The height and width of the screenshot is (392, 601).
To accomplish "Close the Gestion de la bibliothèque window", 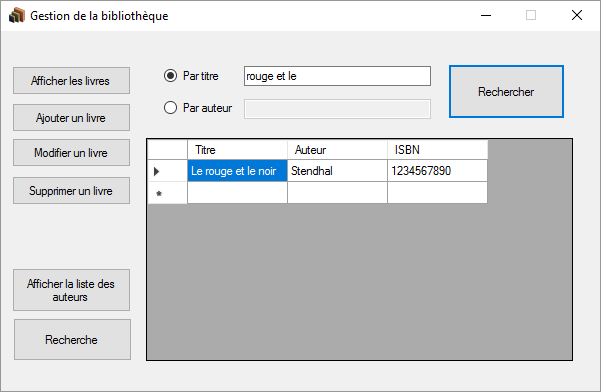I will pyautogui.click(x=577, y=15).
